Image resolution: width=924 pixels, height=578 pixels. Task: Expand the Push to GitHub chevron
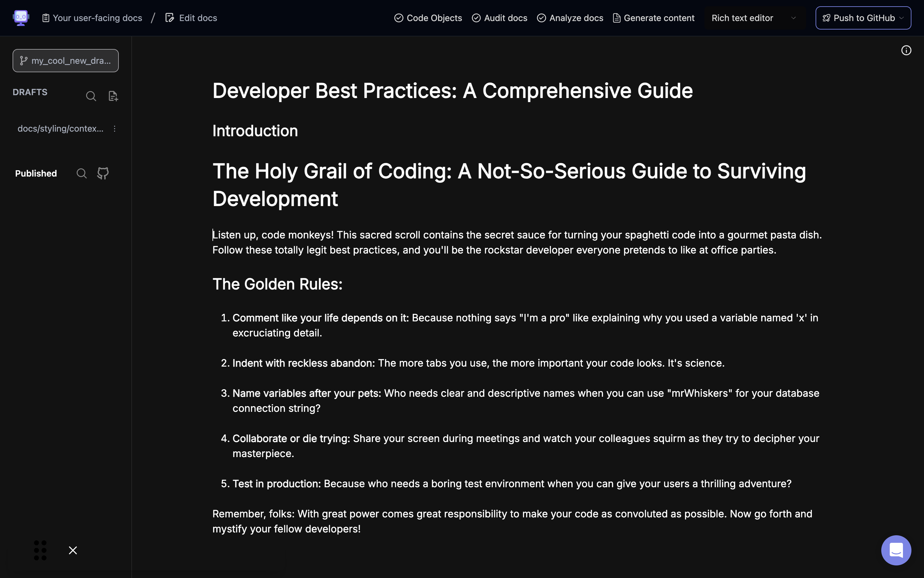click(901, 18)
